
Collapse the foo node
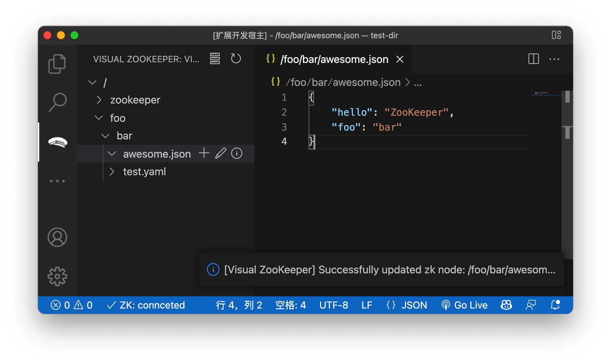click(x=98, y=118)
